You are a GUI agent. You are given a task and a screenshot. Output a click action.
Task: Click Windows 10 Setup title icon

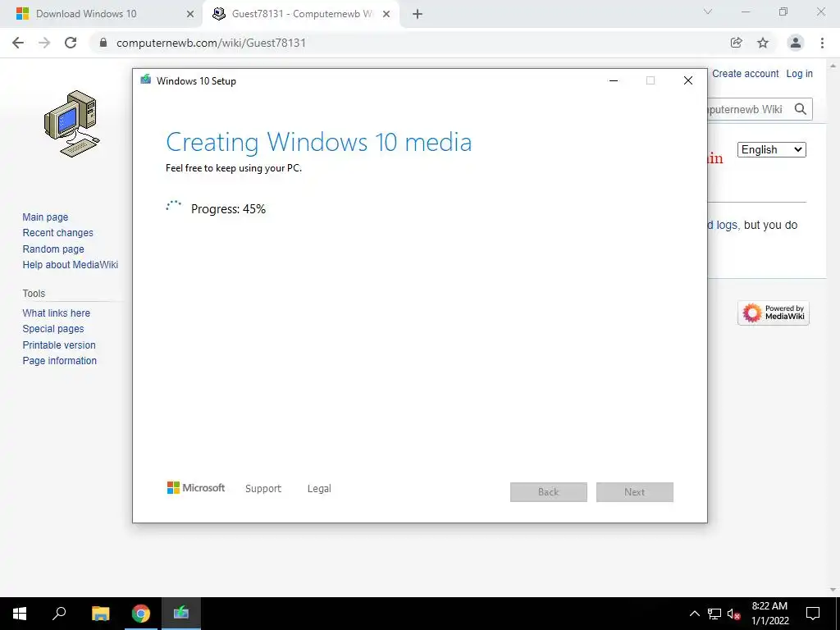coord(145,80)
